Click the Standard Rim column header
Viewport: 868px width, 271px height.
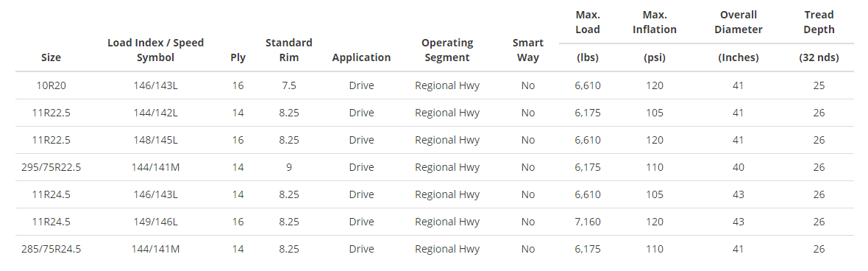(x=289, y=50)
